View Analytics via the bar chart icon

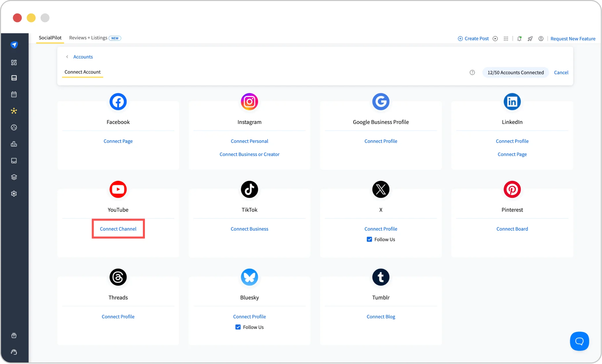click(14, 144)
